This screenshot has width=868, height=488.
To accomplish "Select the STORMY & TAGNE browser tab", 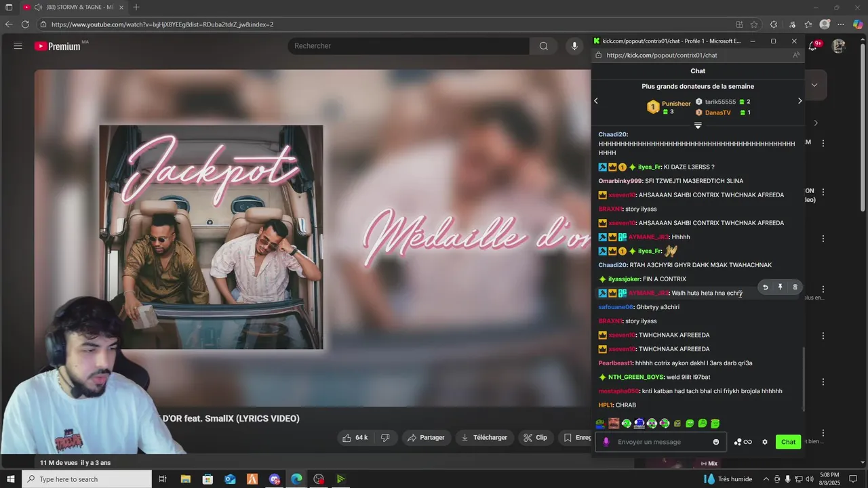I will click(73, 7).
